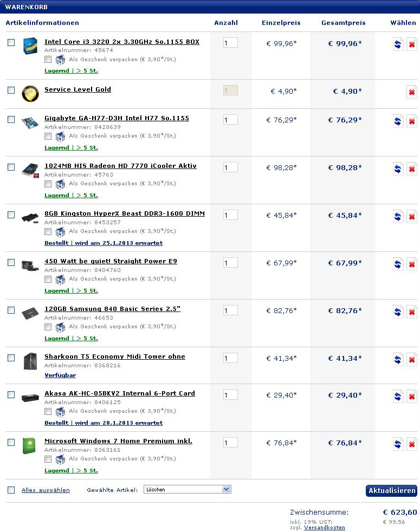Open the Gewählte Artikel Löschen dropdown
The height and width of the screenshot is (532, 420).
pos(187,489)
